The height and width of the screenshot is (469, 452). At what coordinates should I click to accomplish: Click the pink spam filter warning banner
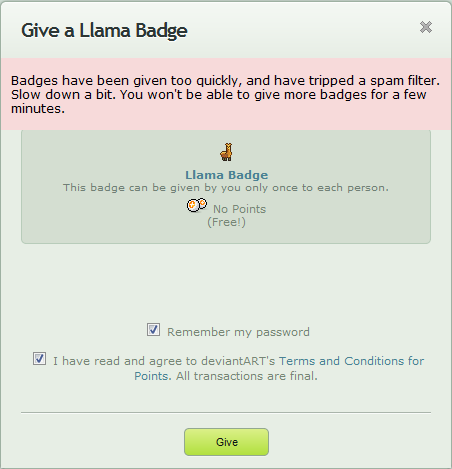[x=226, y=94]
